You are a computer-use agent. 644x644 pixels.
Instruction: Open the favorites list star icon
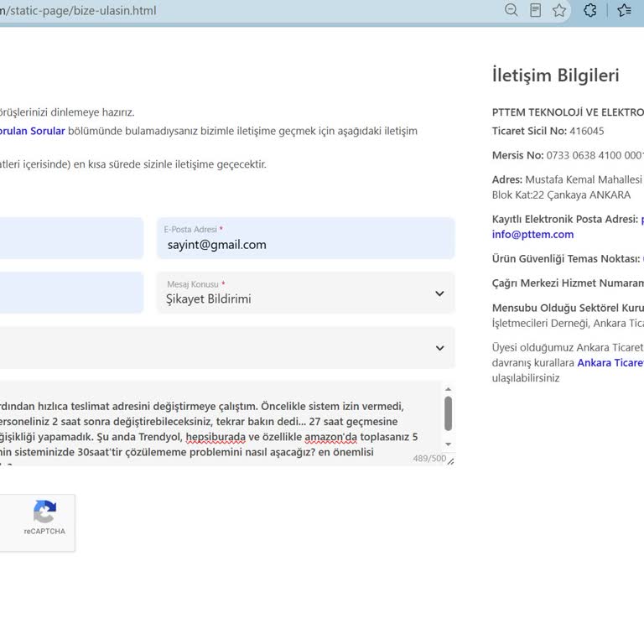pyautogui.click(x=624, y=10)
